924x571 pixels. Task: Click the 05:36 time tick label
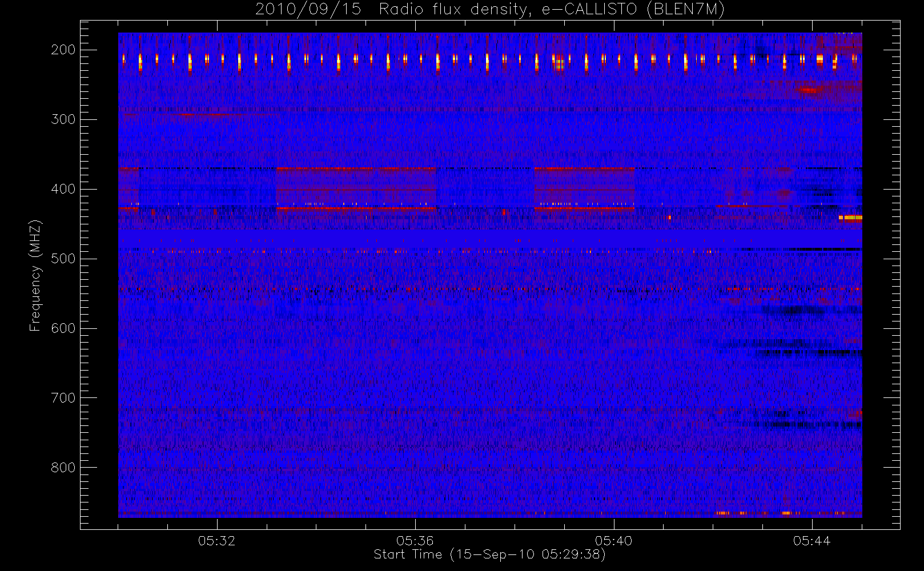(415, 541)
